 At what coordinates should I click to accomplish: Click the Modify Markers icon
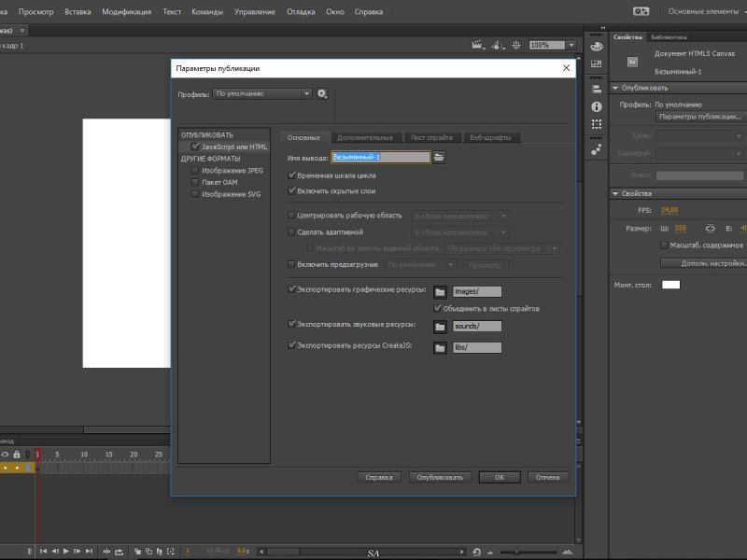pyautogui.click(x=171, y=552)
